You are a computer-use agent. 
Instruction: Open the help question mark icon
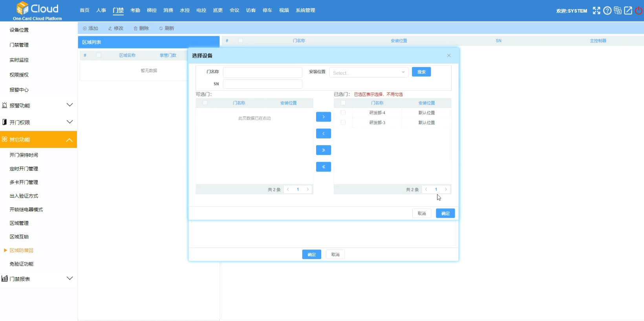607,11
